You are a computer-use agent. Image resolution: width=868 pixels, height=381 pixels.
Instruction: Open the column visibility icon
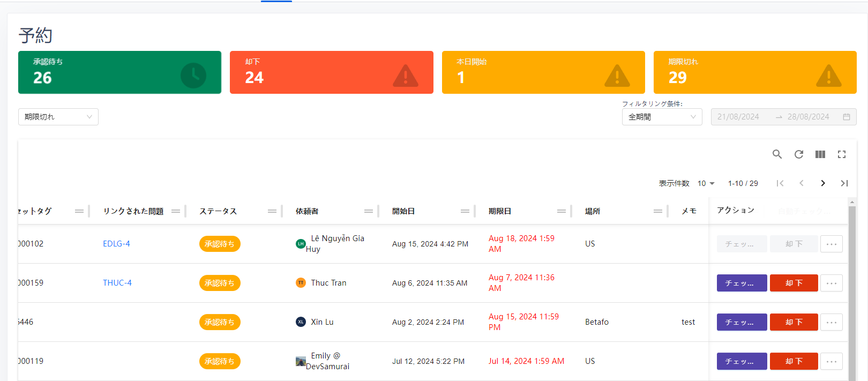(x=820, y=154)
